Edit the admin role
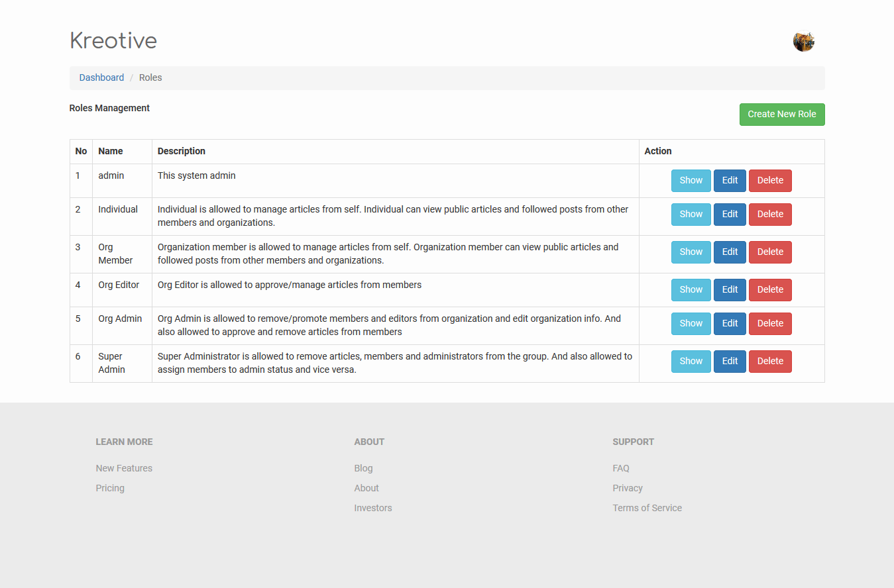The image size is (894, 588). click(x=730, y=181)
